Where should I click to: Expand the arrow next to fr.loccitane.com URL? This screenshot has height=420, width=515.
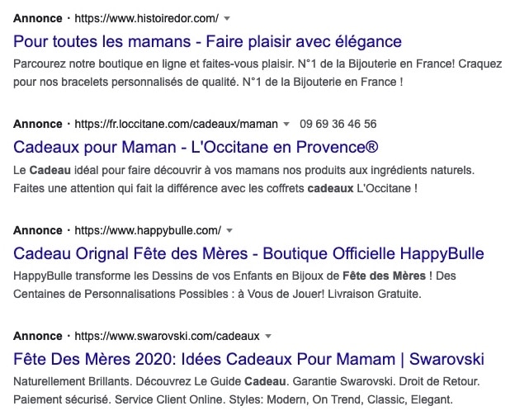[x=286, y=125]
